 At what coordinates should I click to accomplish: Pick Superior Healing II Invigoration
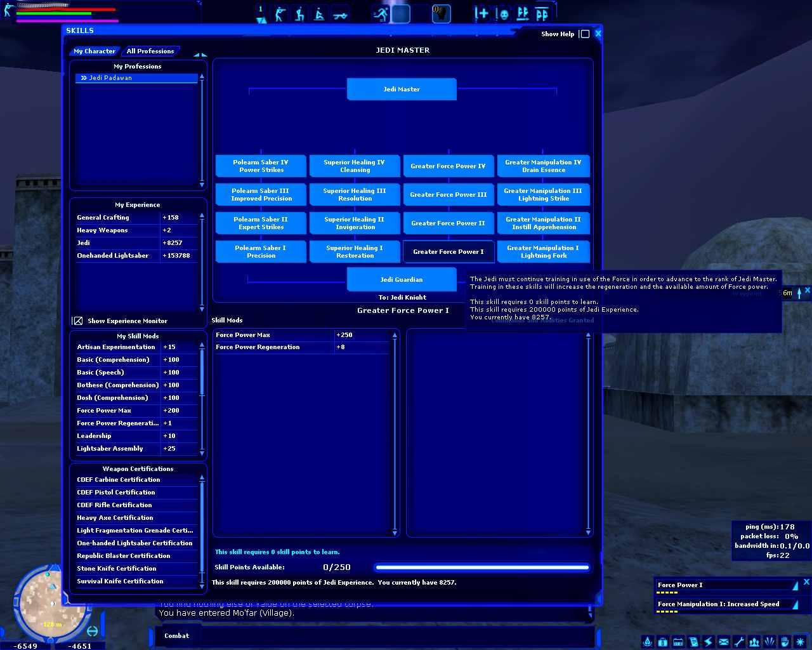pyautogui.click(x=355, y=223)
